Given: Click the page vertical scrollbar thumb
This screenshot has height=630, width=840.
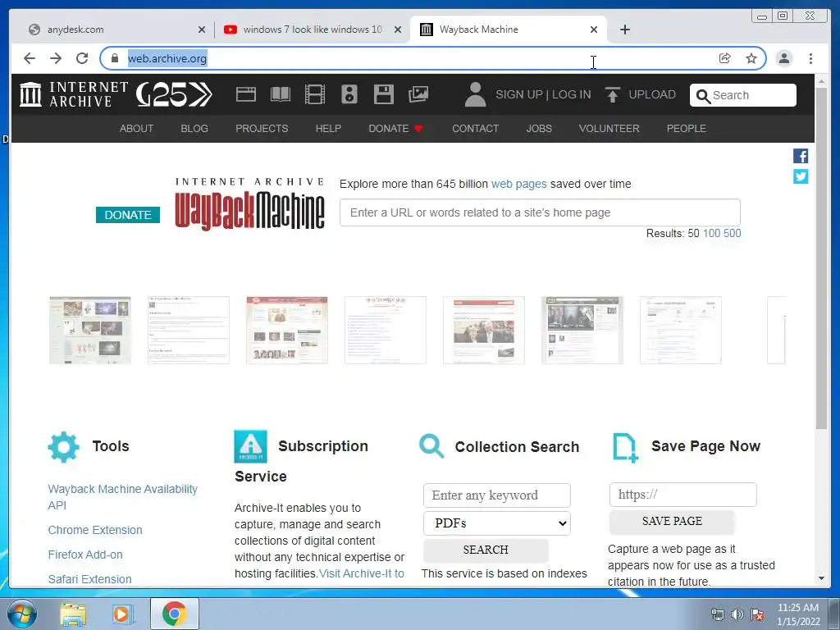Looking at the screenshot, I should tap(821, 257).
